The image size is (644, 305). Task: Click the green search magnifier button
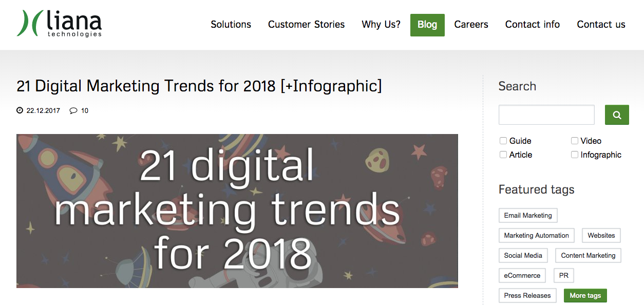coord(617,115)
